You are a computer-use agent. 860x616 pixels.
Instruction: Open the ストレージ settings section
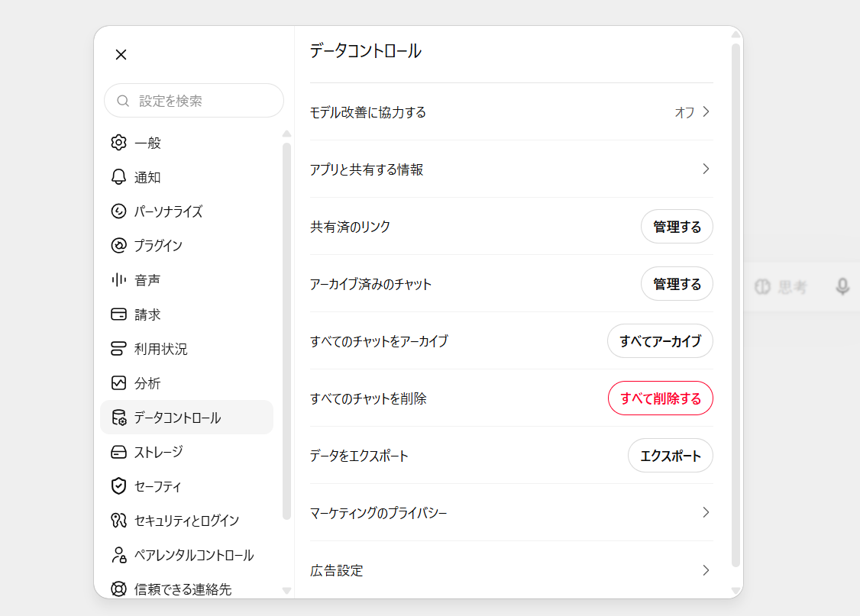coord(186,452)
